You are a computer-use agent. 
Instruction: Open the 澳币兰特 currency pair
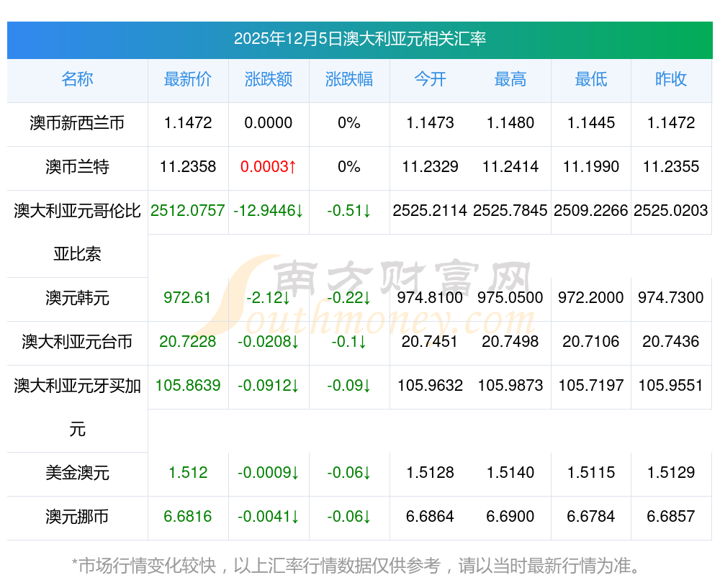[x=77, y=167]
